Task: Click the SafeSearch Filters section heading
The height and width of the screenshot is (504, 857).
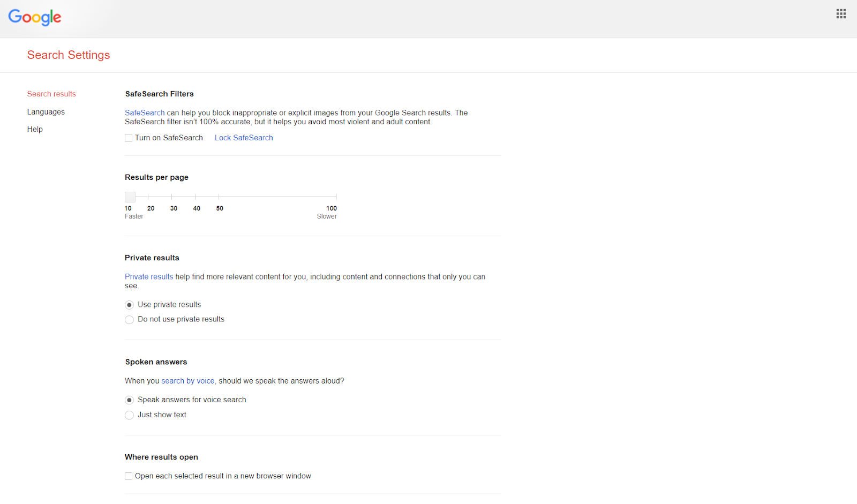Action: tap(160, 94)
